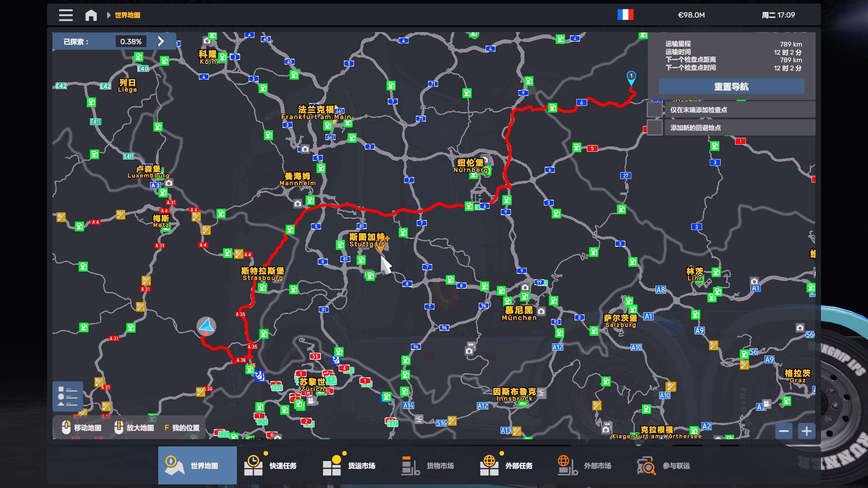The image size is (868, 488).
Task: Select destination waypoint marker number 1
Action: coord(631,77)
